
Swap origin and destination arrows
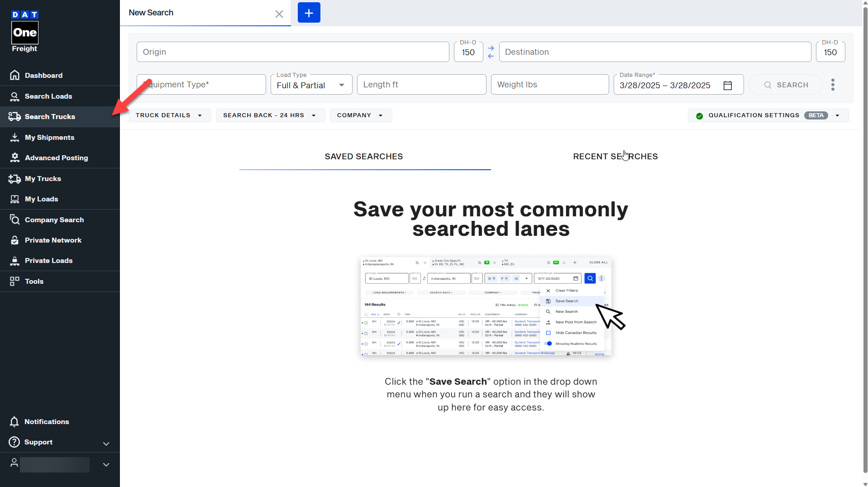point(491,52)
